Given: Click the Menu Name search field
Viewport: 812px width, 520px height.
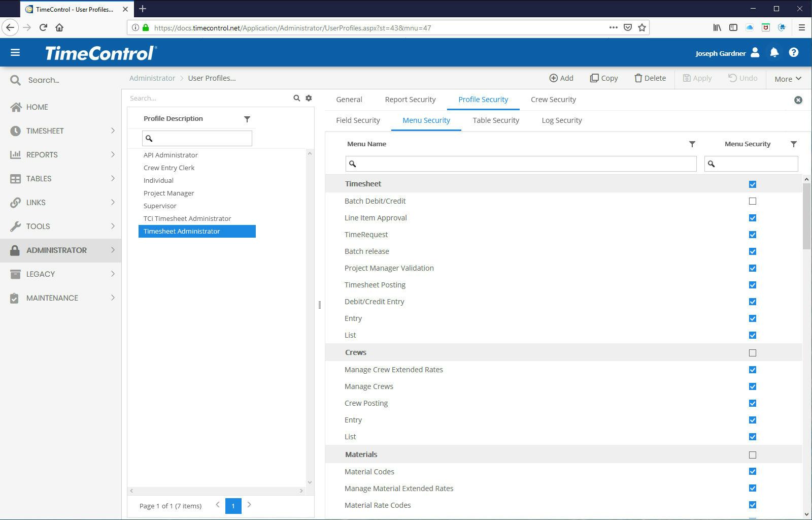Looking at the screenshot, I should click(x=521, y=164).
